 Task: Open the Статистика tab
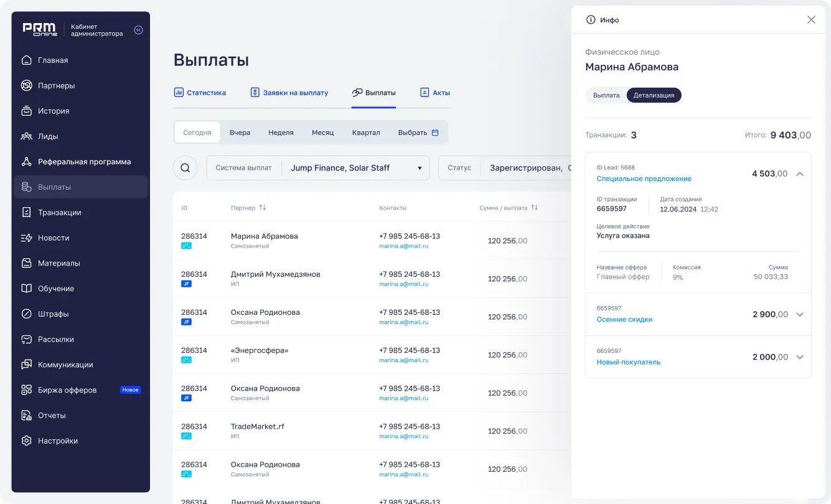(x=200, y=93)
